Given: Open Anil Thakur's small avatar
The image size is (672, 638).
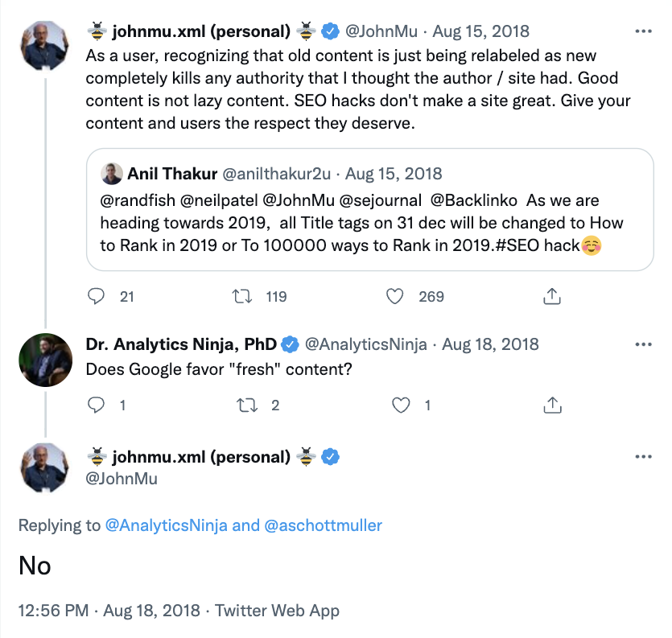Looking at the screenshot, I should click(111, 174).
